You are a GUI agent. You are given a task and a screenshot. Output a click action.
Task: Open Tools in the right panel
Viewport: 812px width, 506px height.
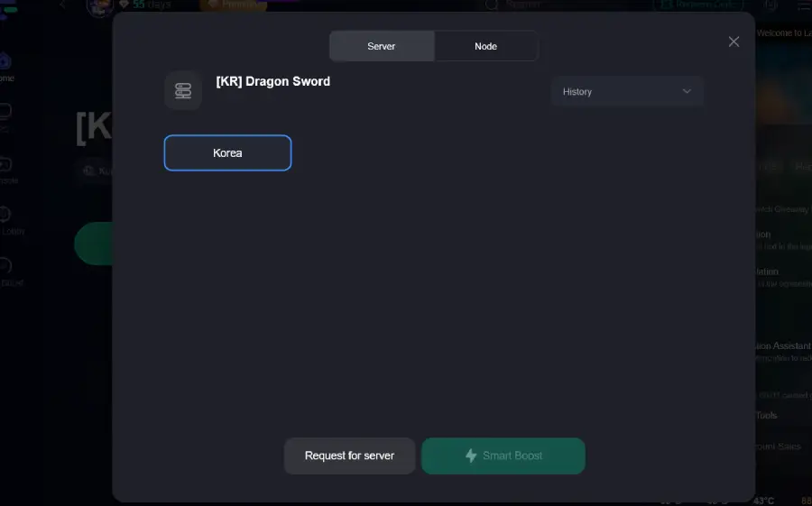coord(766,416)
